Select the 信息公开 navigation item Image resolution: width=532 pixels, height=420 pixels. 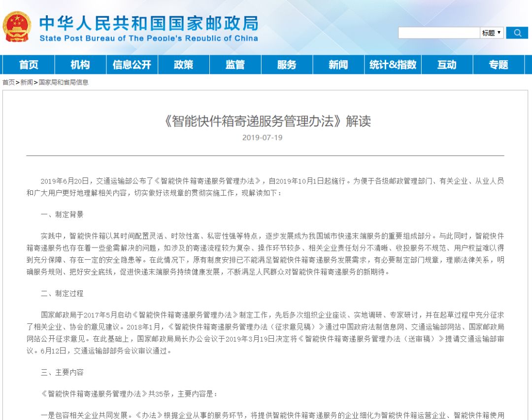point(131,65)
